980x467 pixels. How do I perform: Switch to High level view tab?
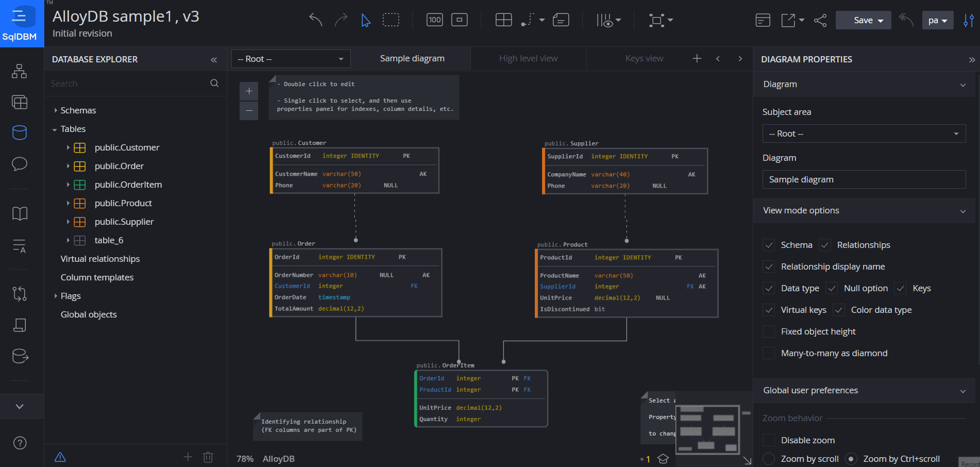coord(528,59)
